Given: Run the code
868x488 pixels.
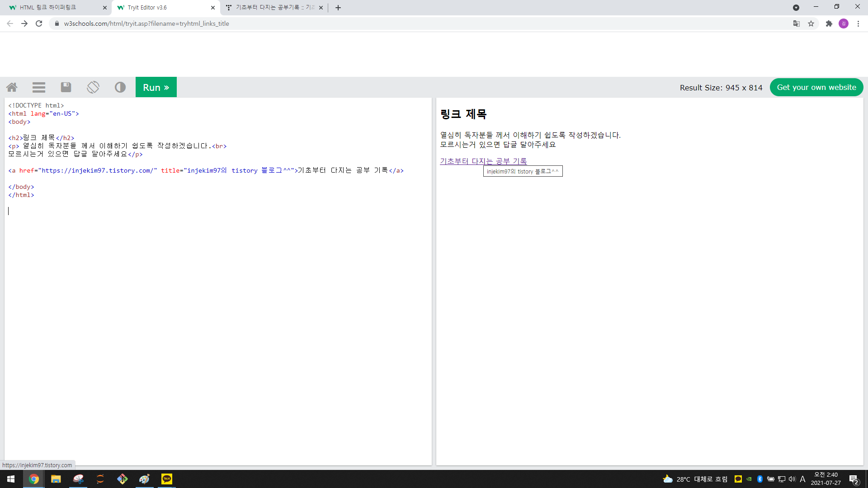Looking at the screenshot, I should click(x=156, y=87).
